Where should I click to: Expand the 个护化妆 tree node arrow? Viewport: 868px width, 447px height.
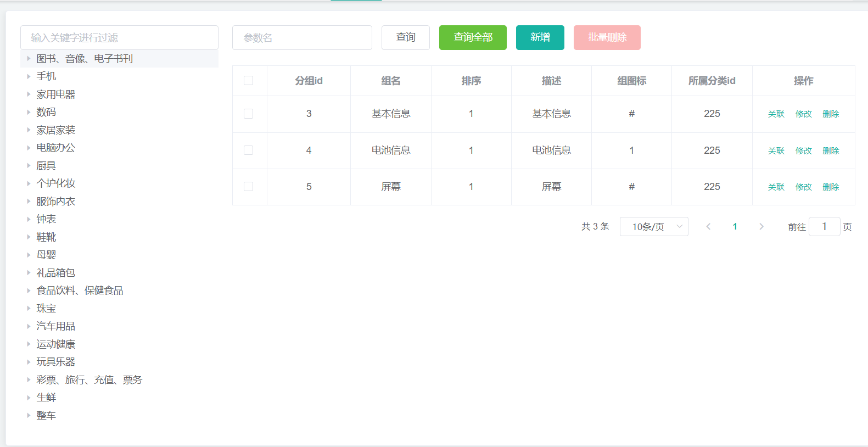(29, 183)
